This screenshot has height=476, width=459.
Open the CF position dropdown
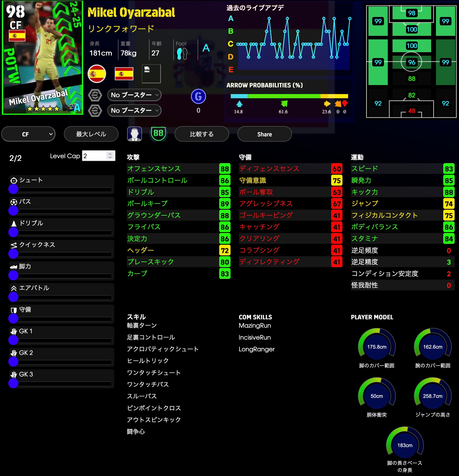[x=28, y=134]
